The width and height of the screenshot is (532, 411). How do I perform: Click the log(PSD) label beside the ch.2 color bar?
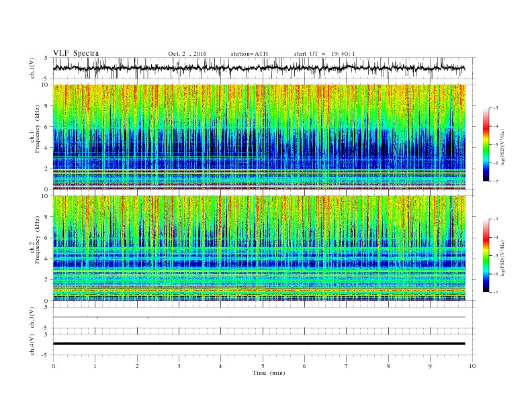[503, 258]
